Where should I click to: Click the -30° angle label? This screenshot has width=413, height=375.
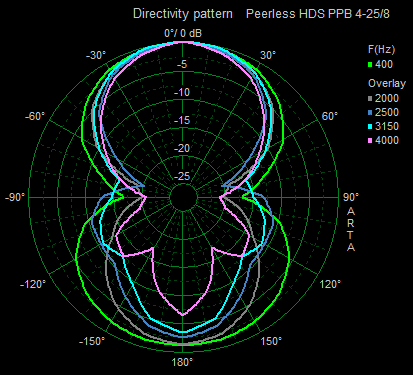tap(96, 55)
